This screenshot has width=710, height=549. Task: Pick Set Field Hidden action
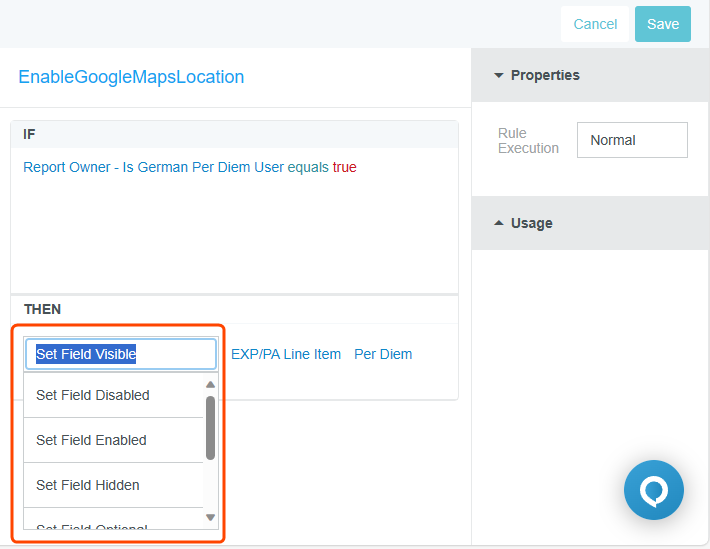click(88, 485)
